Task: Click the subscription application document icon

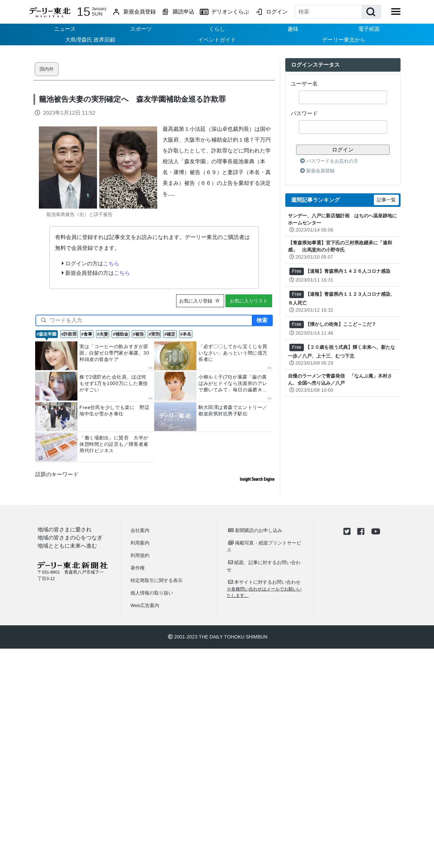Action: (x=165, y=12)
